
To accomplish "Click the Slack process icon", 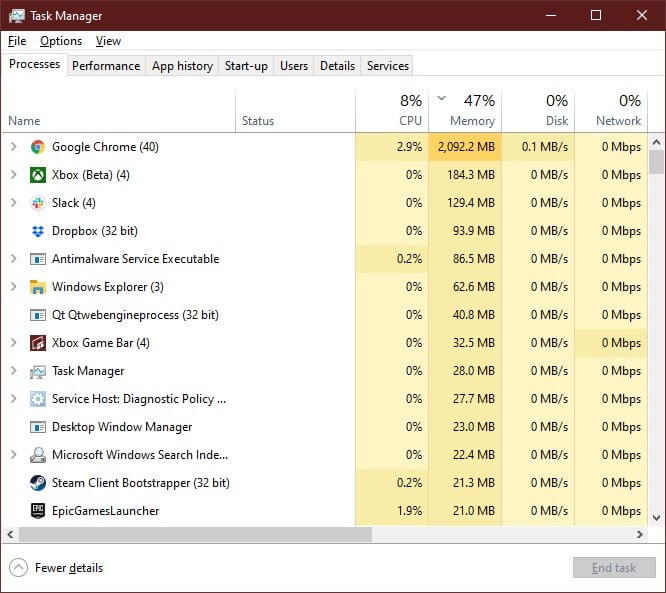I will click(38, 203).
